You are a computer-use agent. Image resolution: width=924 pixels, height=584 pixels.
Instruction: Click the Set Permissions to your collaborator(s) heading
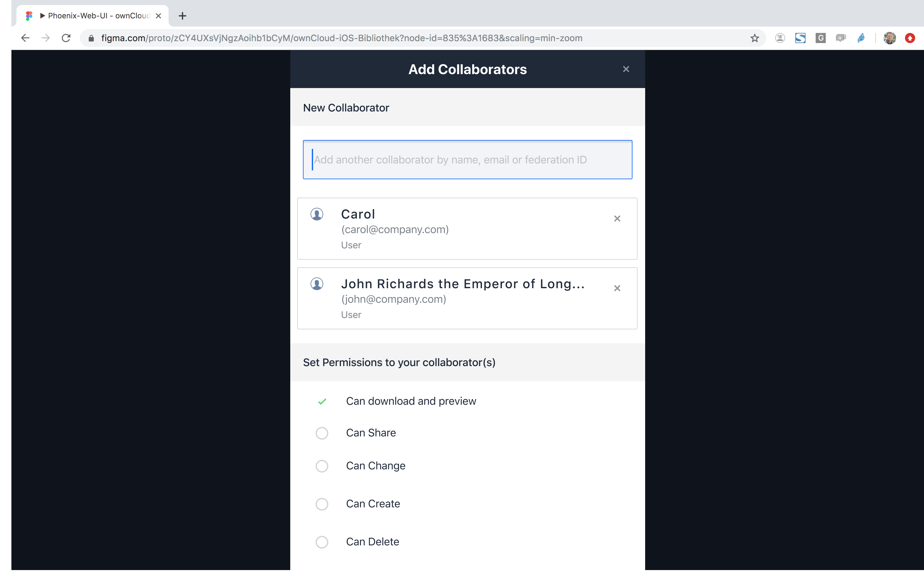coord(399,362)
